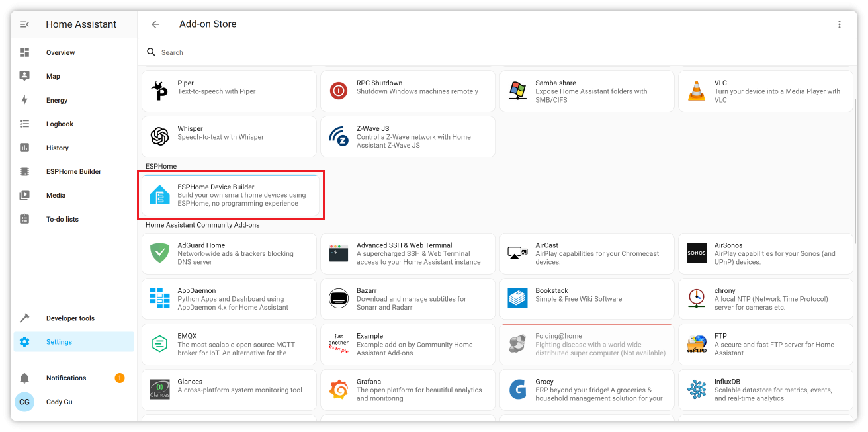Click the orange notification count badge
Screen dimensions: 868x432
120,378
